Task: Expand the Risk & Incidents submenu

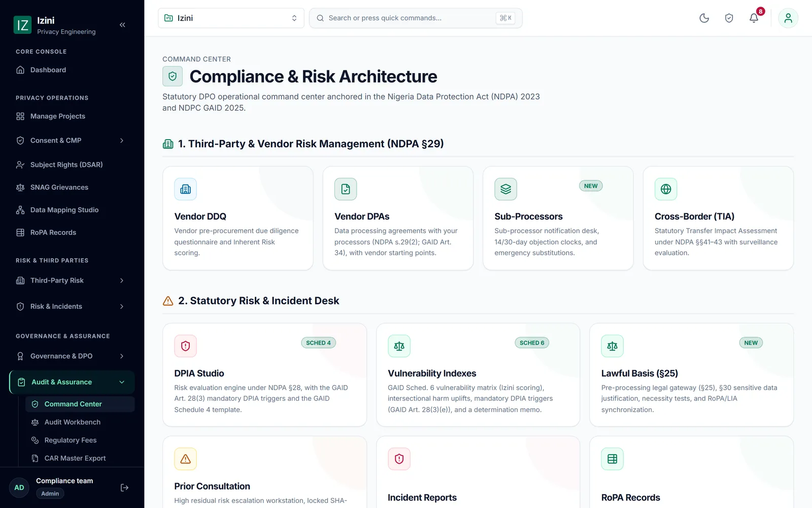Action: (x=72, y=306)
